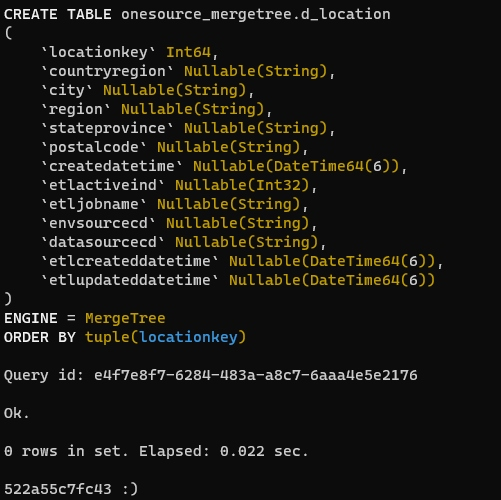Click locationkey inside the tuple expression
Image resolution: width=501 pixels, height=500 pixels.
(189, 337)
